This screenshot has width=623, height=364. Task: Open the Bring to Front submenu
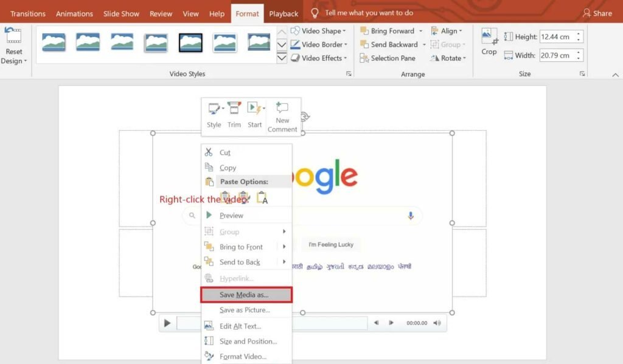[x=247, y=247]
